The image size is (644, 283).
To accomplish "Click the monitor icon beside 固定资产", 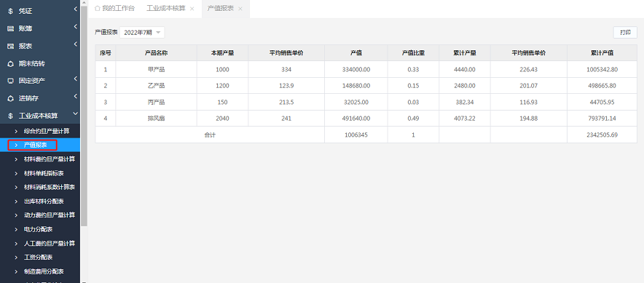I will coord(11,81).
